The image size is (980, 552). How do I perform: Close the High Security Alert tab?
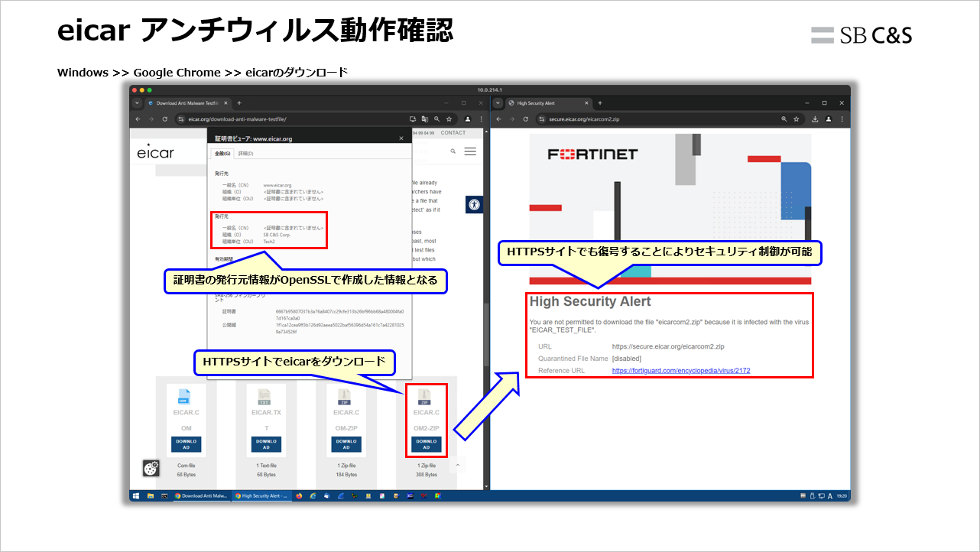coord(588,102)
